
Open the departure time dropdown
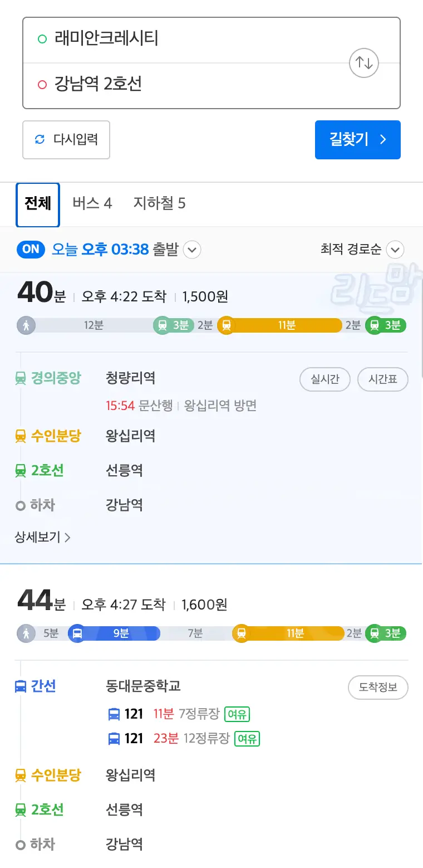(x=191, y=250)
